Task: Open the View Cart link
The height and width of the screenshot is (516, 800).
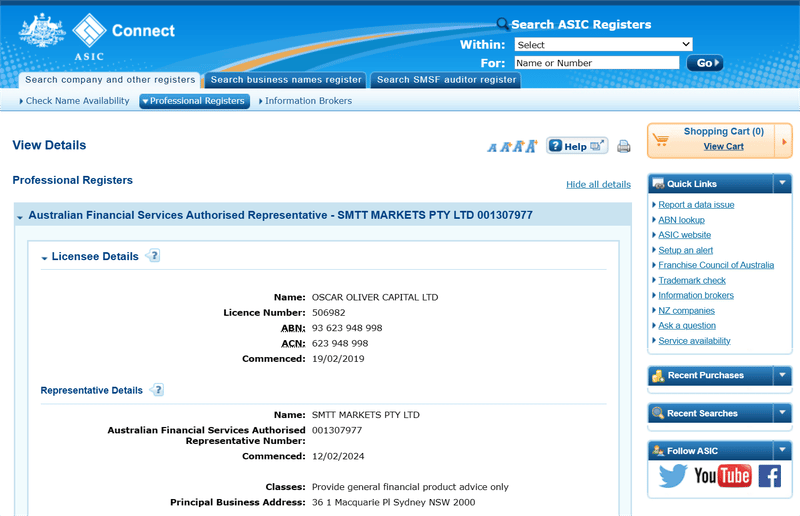Action: pyautogui.click(x=723, y=146)
